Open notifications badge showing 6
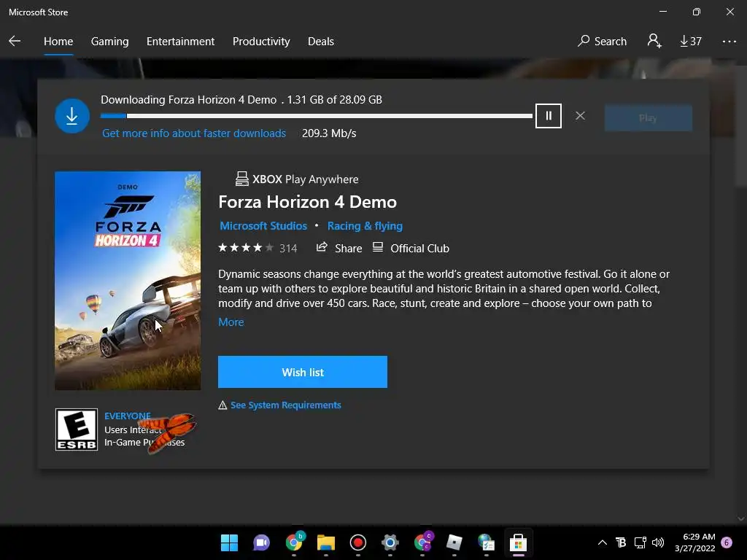 point(727,542)
